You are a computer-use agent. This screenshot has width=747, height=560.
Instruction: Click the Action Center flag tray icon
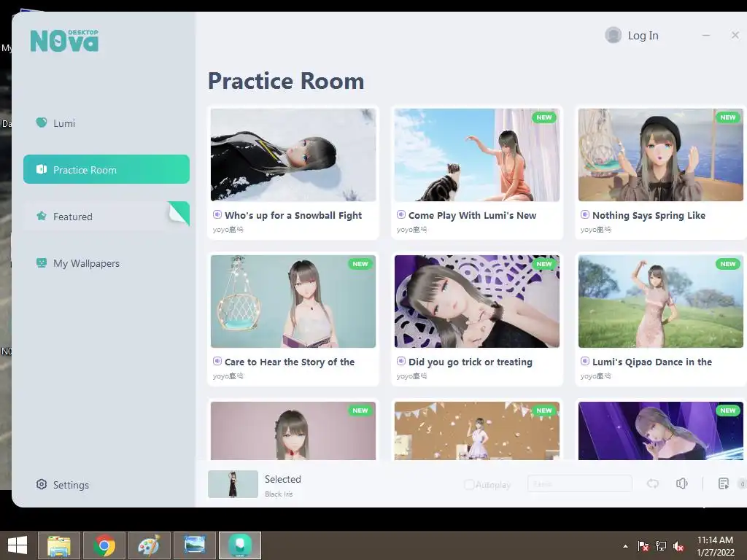(x=643, y=546)
